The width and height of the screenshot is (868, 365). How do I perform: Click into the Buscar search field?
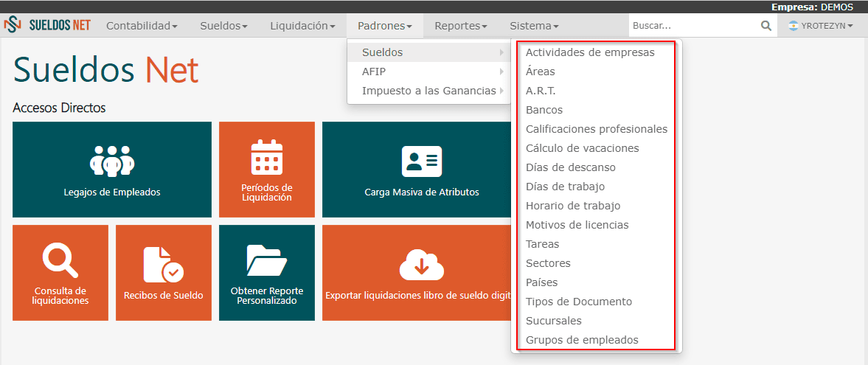[694, 26]
